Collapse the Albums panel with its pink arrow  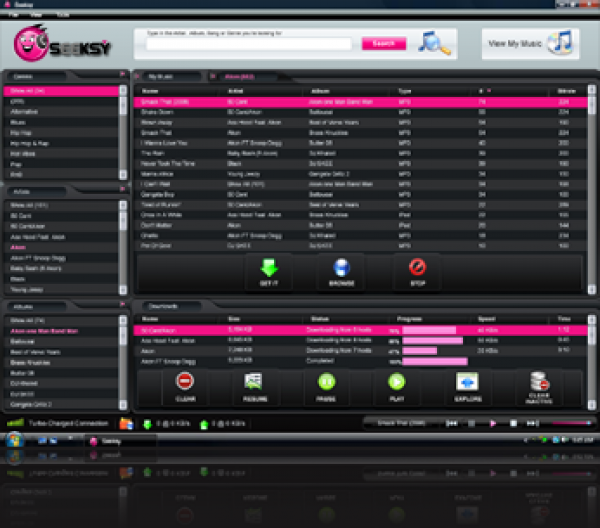click(122, 304)
